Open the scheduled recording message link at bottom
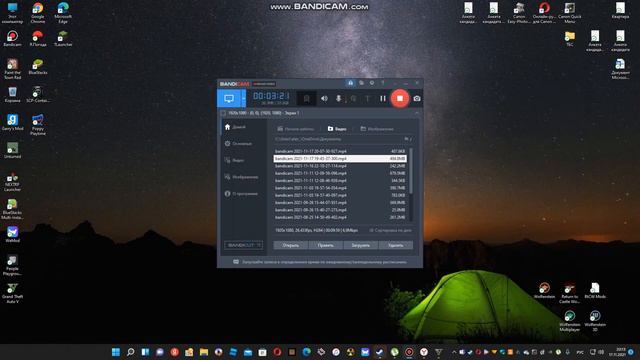This screenshot has height=360, width=640. point(320,262)
